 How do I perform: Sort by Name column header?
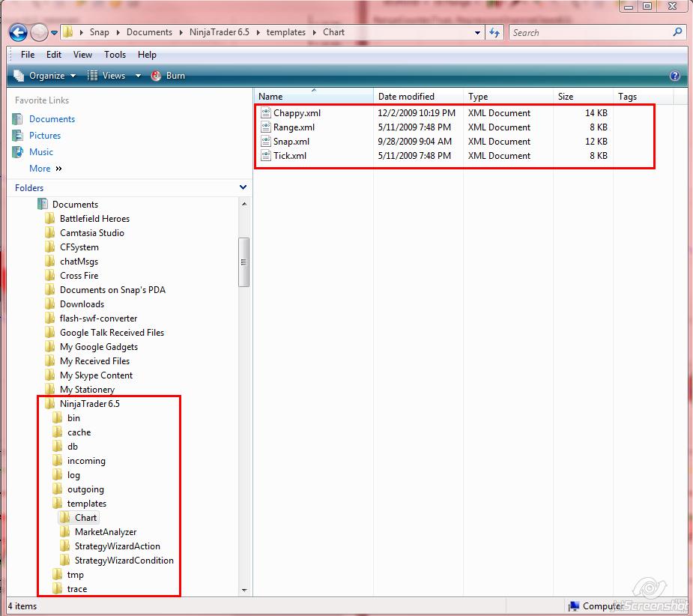[314, 97]
